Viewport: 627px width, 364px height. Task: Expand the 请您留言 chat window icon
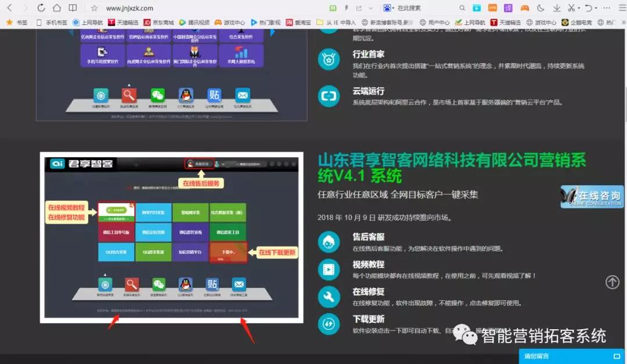(x=617, y=356)
